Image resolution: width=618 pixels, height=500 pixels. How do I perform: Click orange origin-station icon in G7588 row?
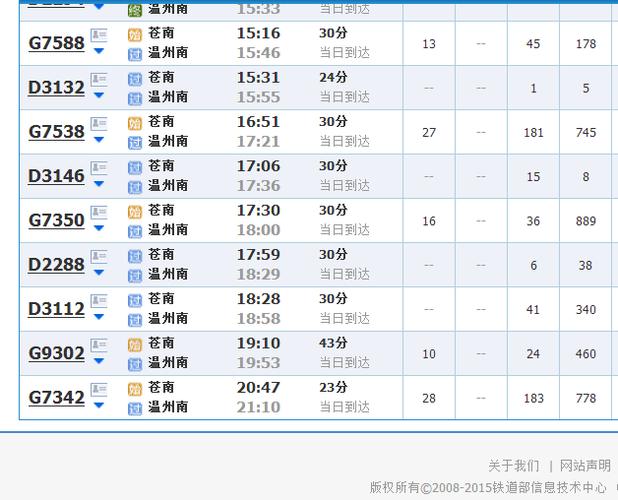135,35
